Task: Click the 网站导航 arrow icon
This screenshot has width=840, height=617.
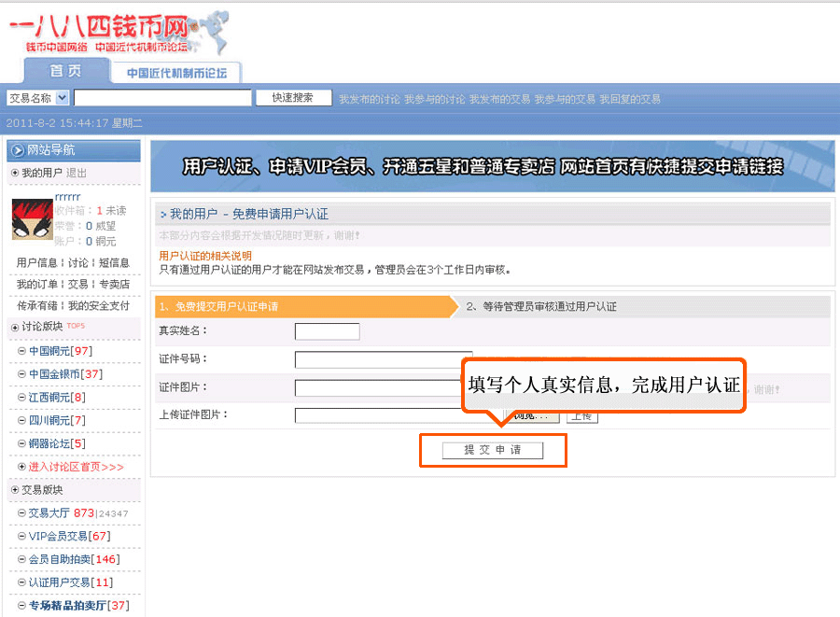Action: (17, 150)
